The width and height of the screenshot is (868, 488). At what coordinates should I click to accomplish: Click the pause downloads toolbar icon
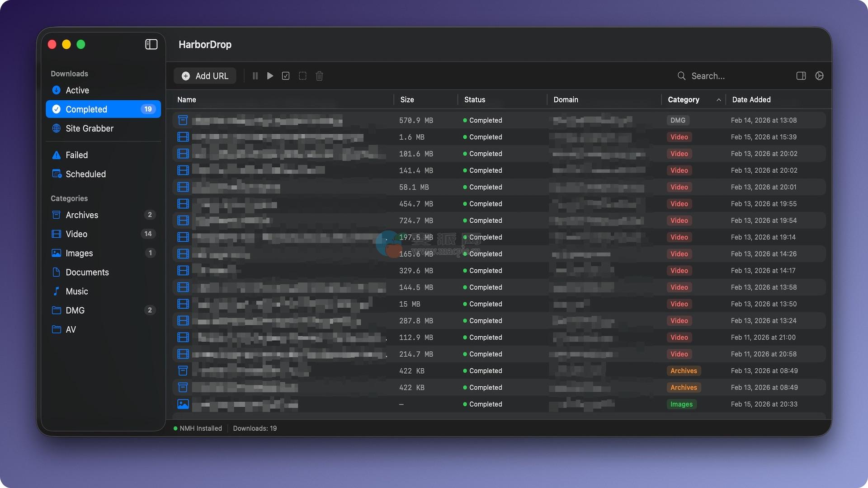click(255, 76)
